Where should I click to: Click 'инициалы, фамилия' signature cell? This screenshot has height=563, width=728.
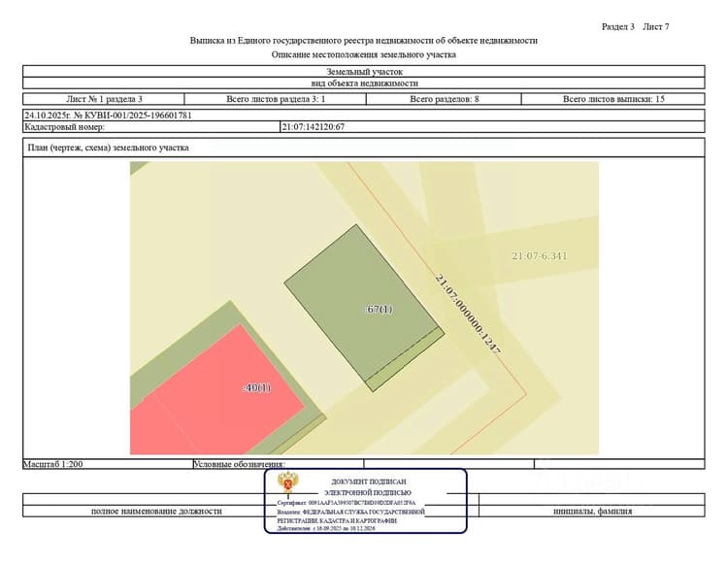tap(592, 511)
